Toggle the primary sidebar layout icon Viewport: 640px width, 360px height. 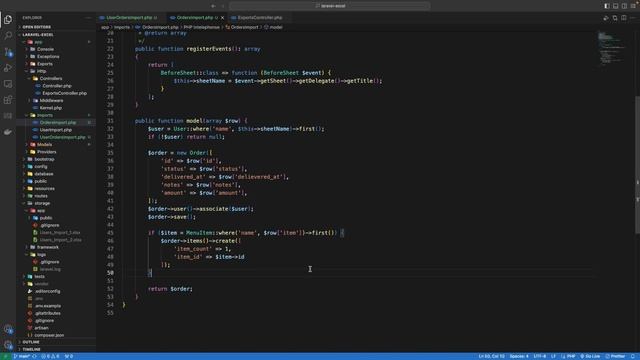607,6
